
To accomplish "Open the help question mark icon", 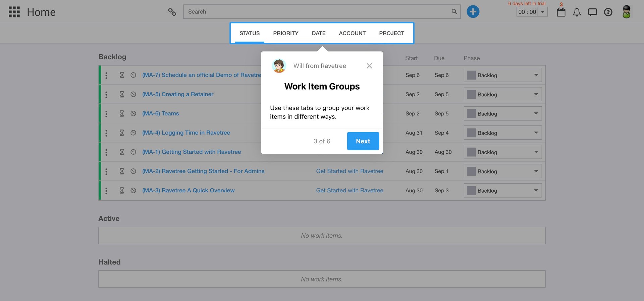I will [608, 12].
